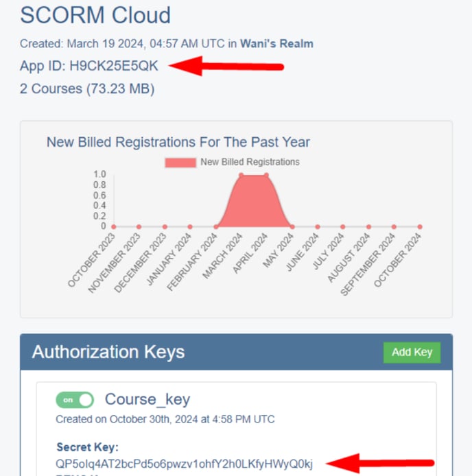Click the chart title New Billed Registrations
The height and width of the screenshot is (476, 472).
pyautogui.click(x=178, y=142)
